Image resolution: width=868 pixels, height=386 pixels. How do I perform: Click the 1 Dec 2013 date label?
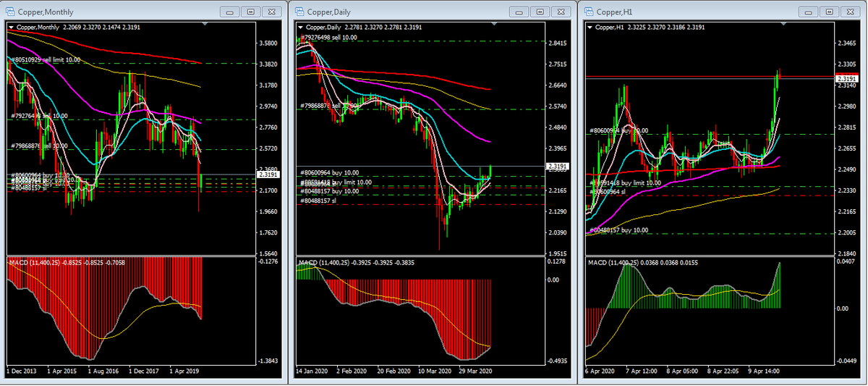[22, 371]
